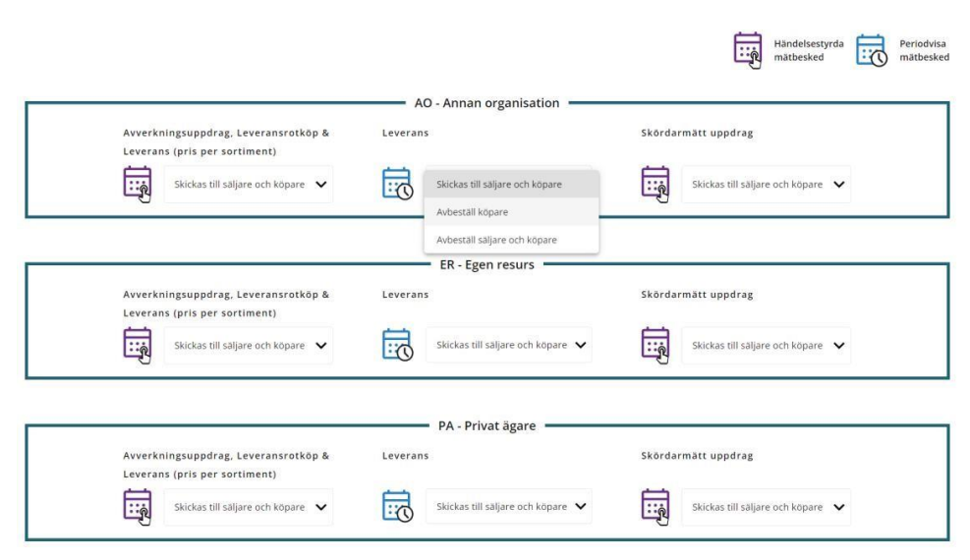This screenshot has height=560, width=970.
Task: Open PA Avverkningsuppdrag dropdown
Action: point(249,507)
